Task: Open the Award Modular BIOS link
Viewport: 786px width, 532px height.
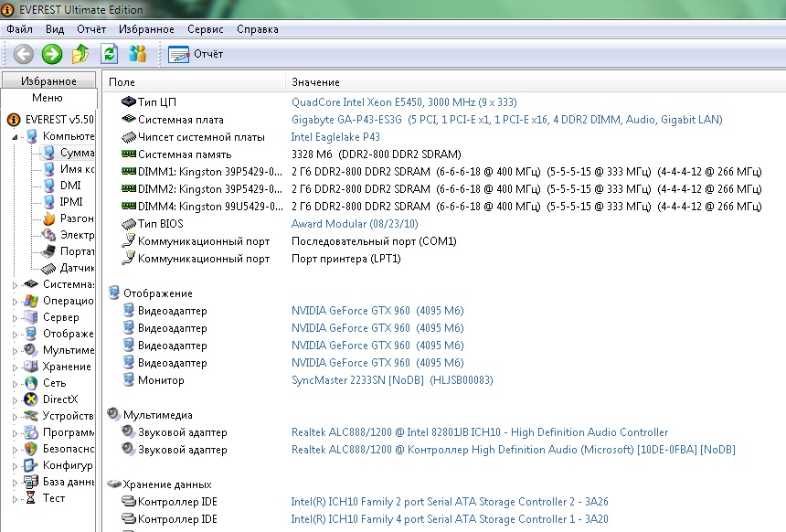Action: tap(355, 224)
